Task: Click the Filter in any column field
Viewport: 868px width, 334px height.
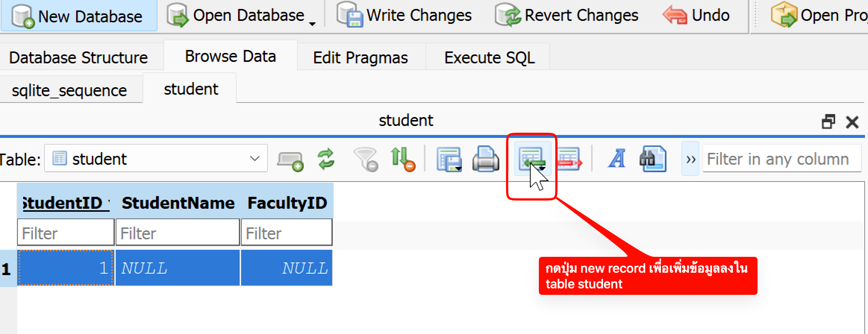Action: tap(781, 159)
